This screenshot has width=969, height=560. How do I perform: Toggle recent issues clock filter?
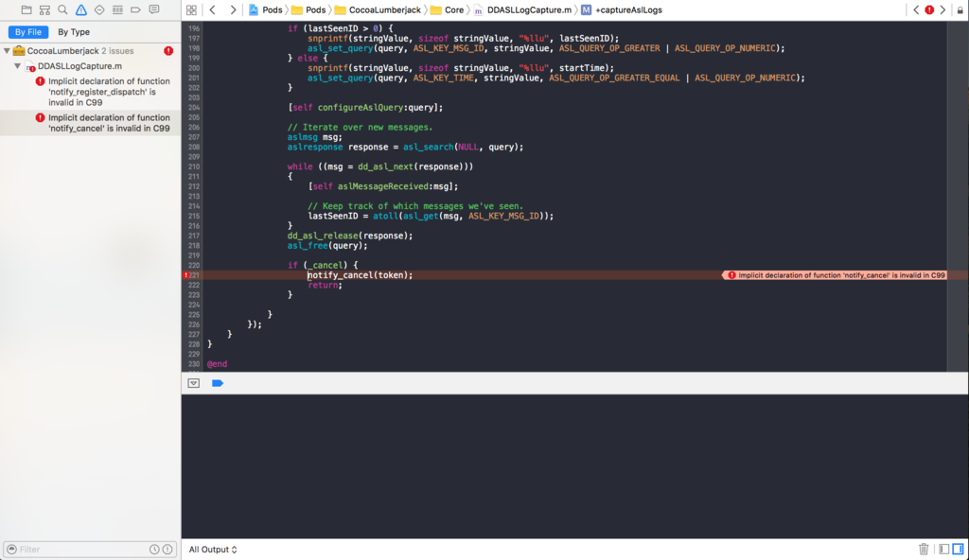coord(154,549)
